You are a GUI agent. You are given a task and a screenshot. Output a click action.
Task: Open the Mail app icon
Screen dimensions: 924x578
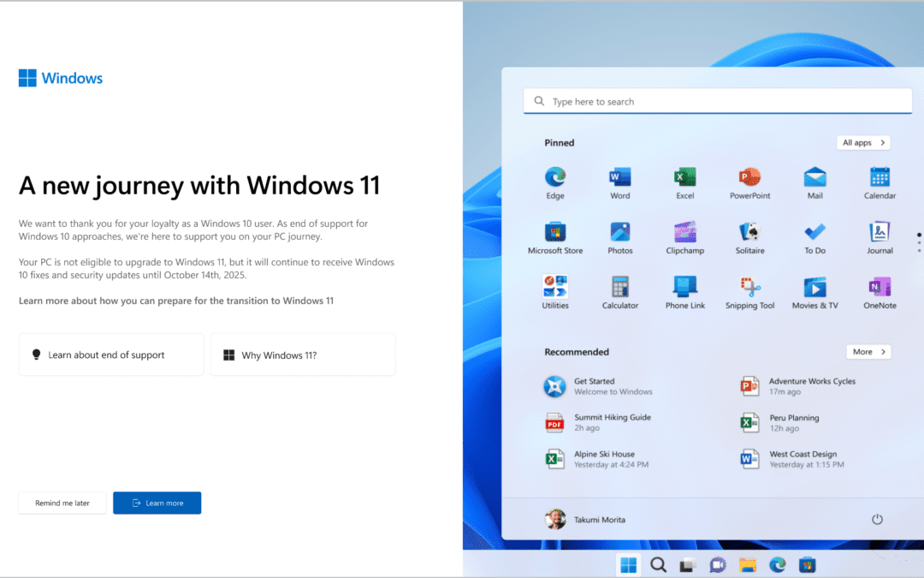[x=815, y=183]
